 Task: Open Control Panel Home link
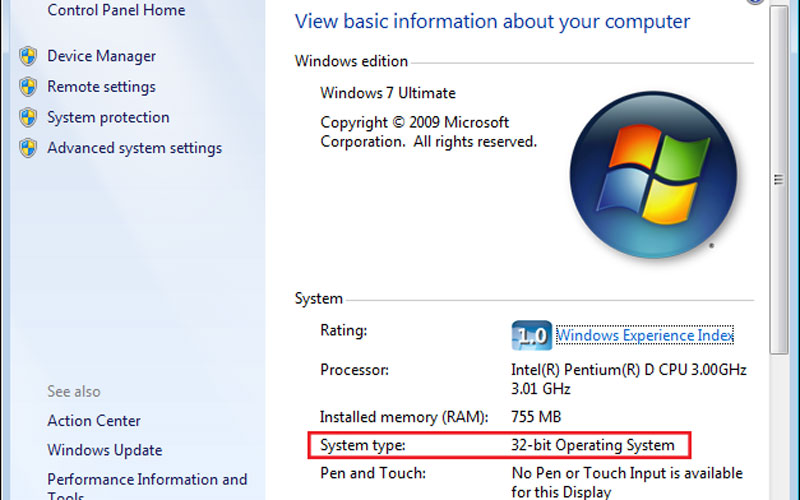(x=116, y=10)
